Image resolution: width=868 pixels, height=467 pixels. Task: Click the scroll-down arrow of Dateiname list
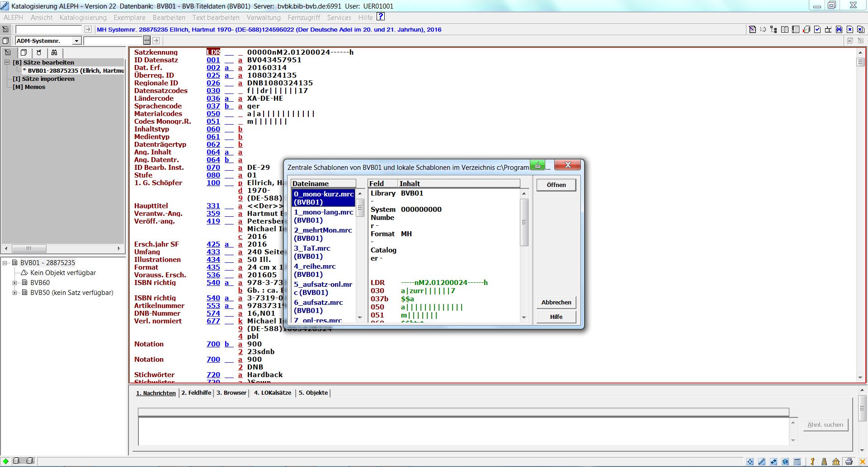360,318
